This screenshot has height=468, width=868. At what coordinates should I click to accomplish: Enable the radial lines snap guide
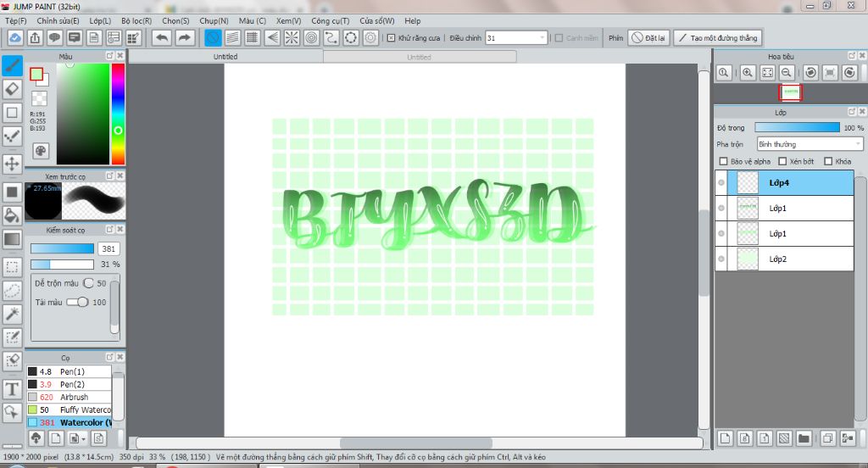(292, 37)
